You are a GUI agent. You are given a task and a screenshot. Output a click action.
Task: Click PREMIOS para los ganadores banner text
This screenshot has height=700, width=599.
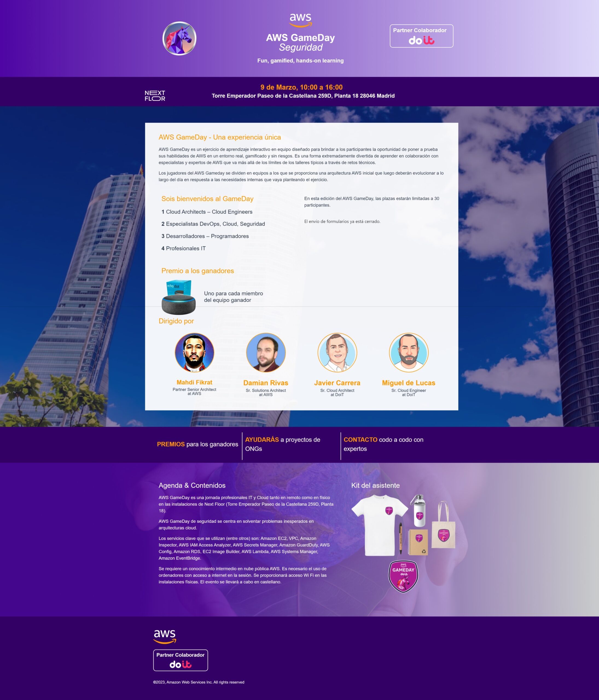(x=198, y=444)
